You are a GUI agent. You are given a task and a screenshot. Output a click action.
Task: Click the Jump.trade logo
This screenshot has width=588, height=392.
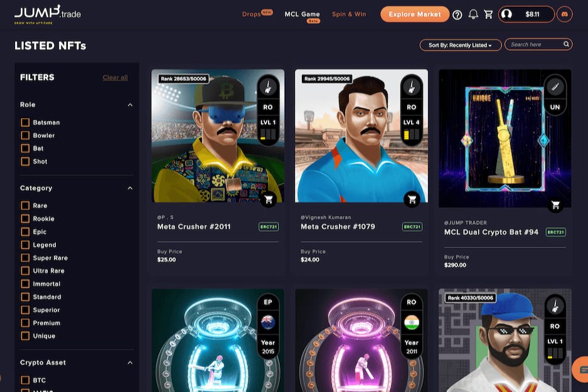[x=48, y=14]
